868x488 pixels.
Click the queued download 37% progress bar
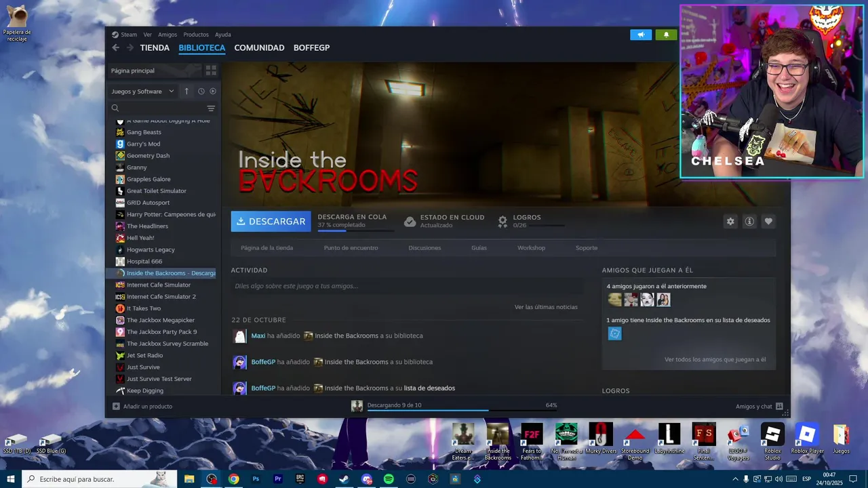click(355, 230)
